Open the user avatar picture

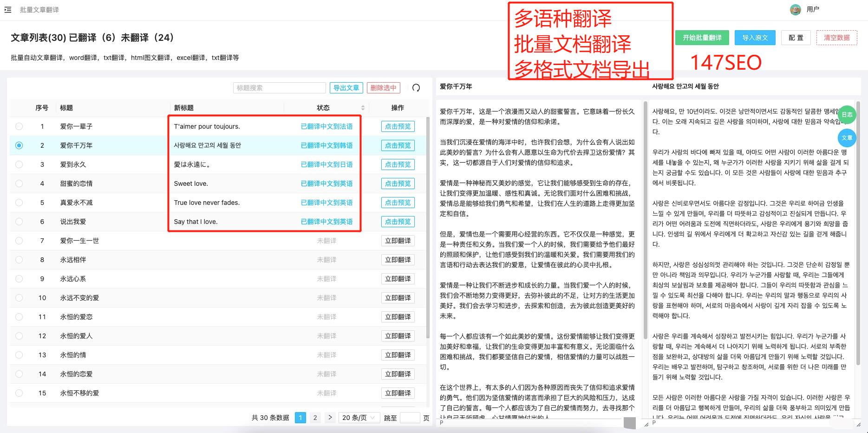[x=795, y=10]
